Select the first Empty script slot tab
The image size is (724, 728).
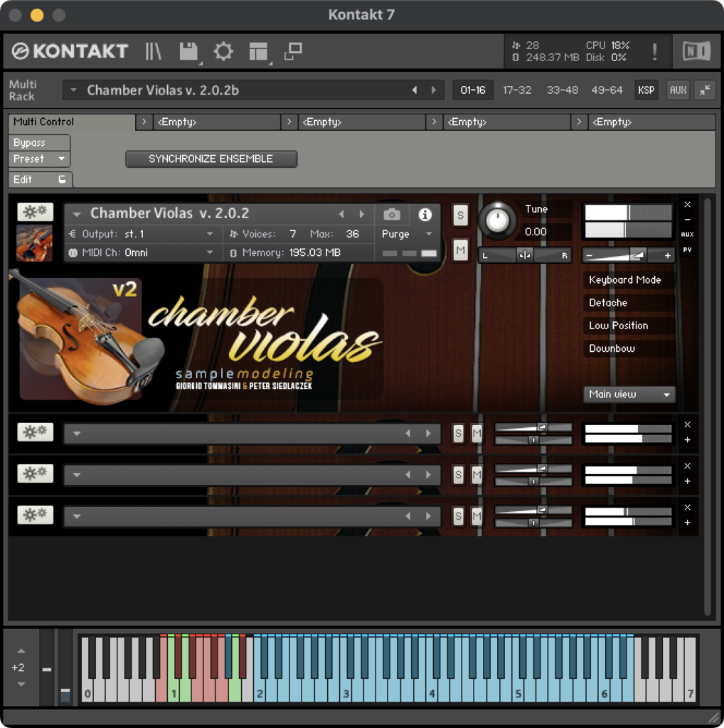click(x=216, y=122)
